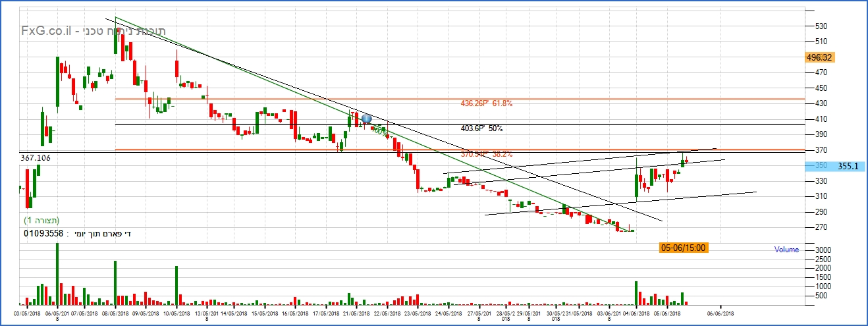Screen dimensions: 868x326
Task: Click the 22/05/2018 date label
Action: pyautogui.click(x=386, y=313)
